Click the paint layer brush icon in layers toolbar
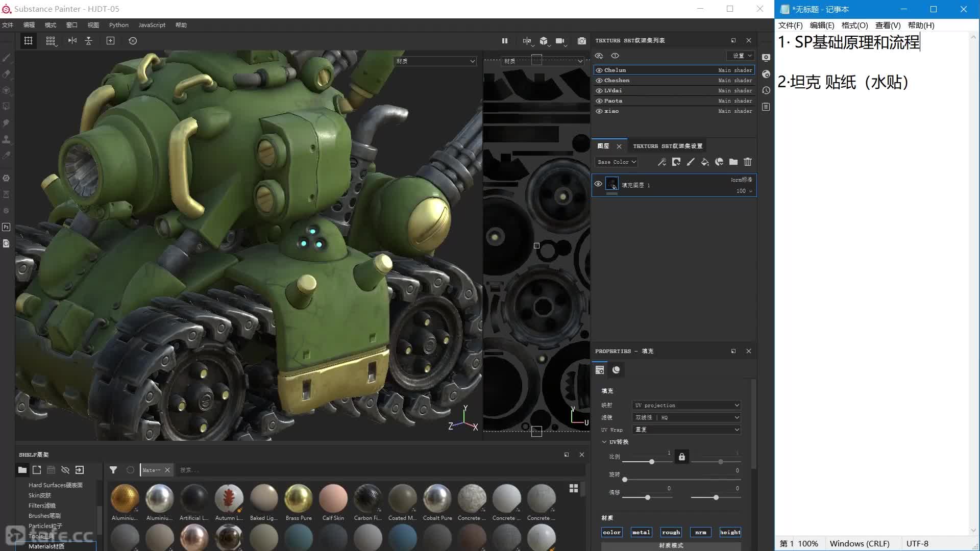This screenshot has width=980, height=551. pos(690,162)
